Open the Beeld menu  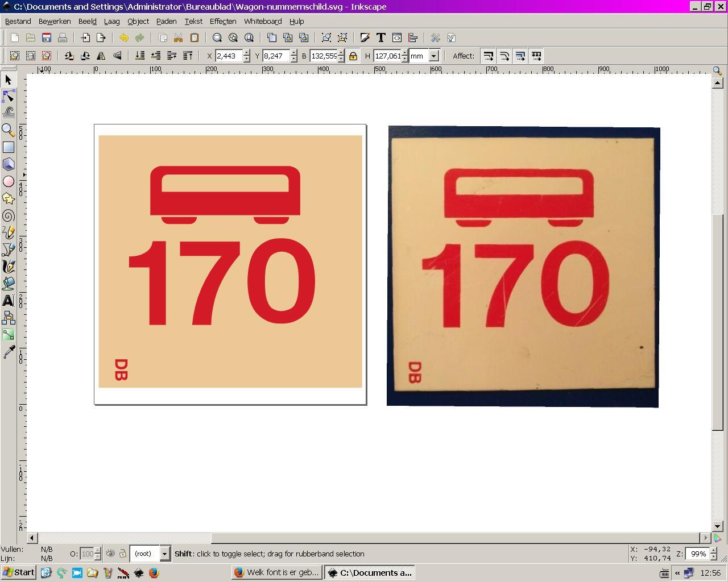pos(88,21)
